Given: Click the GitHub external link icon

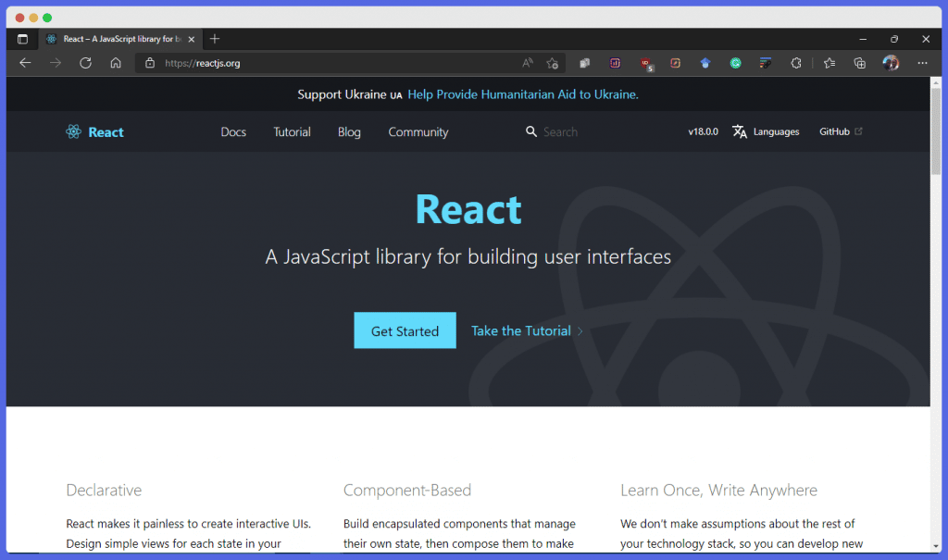Looking at the screenshot, I should coord(858,131).
